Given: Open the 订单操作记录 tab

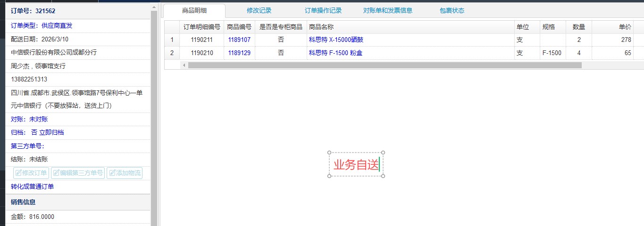Looking at the screenshot, I should (x=323, y=10).
